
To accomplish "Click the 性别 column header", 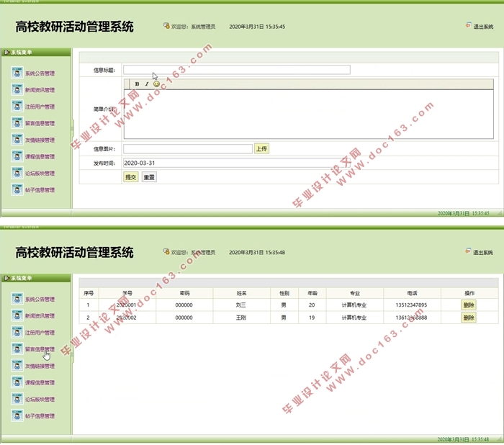I will (284, 293).
